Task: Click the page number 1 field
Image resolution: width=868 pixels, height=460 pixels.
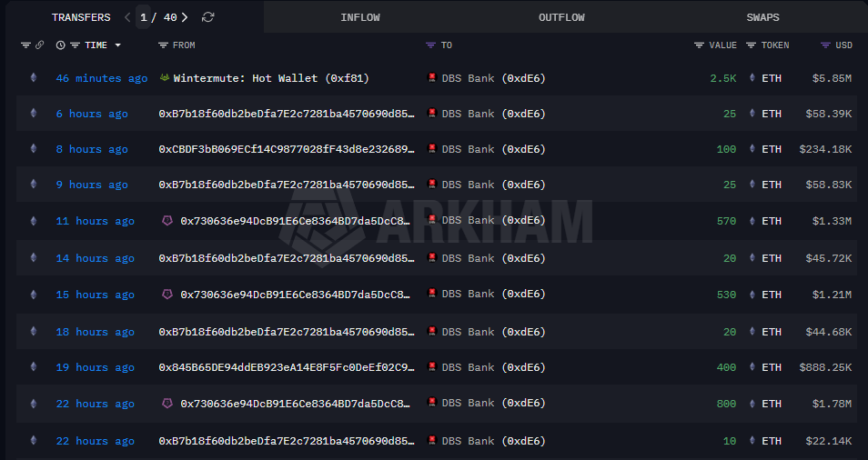Action: (x=144, y=17)
